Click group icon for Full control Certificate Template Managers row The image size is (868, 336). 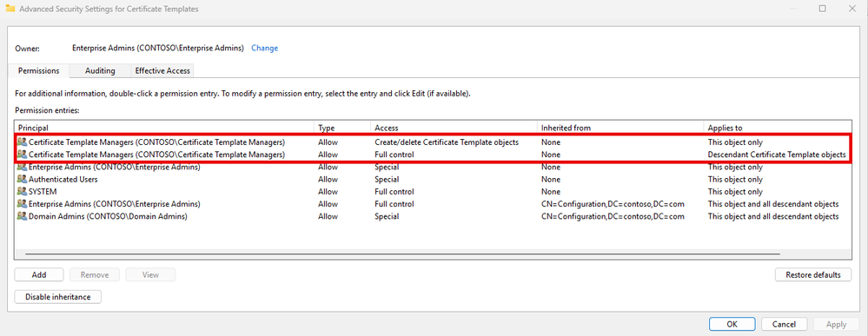point(22,155)
